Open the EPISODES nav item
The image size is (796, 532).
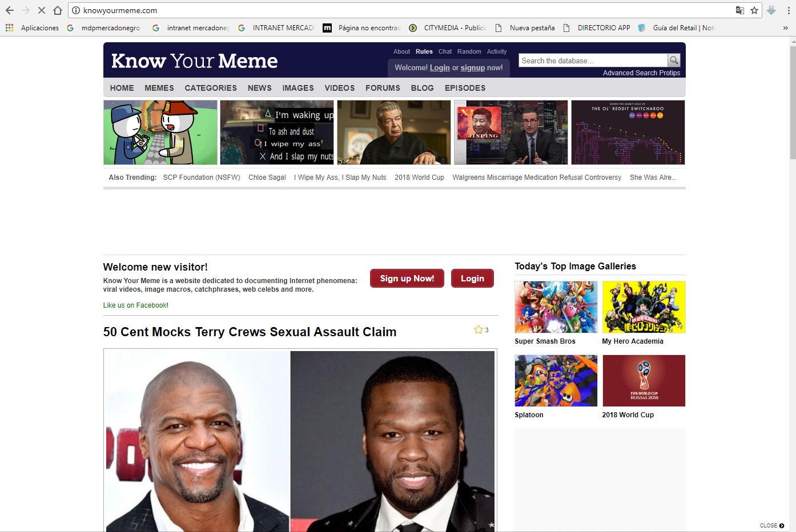[465, 88]
